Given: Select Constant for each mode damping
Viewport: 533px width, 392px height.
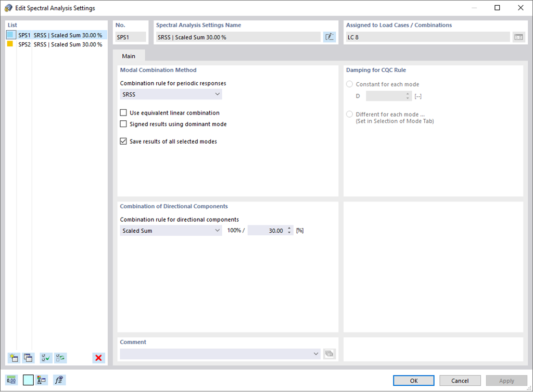Looking at the screenshot, I should pos(349,84).
